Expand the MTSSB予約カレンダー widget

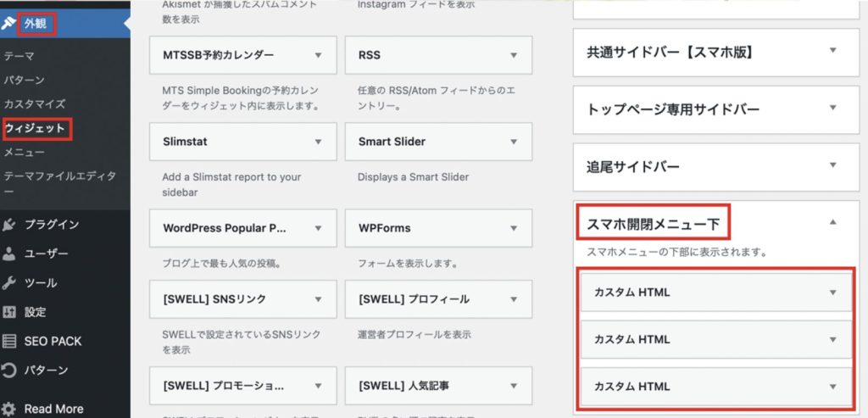click(318, 55)
